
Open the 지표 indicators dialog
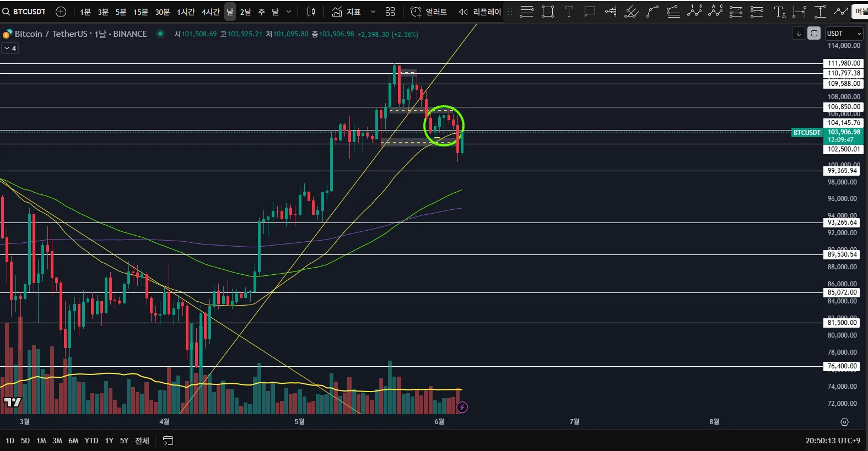tap(347, 12)
